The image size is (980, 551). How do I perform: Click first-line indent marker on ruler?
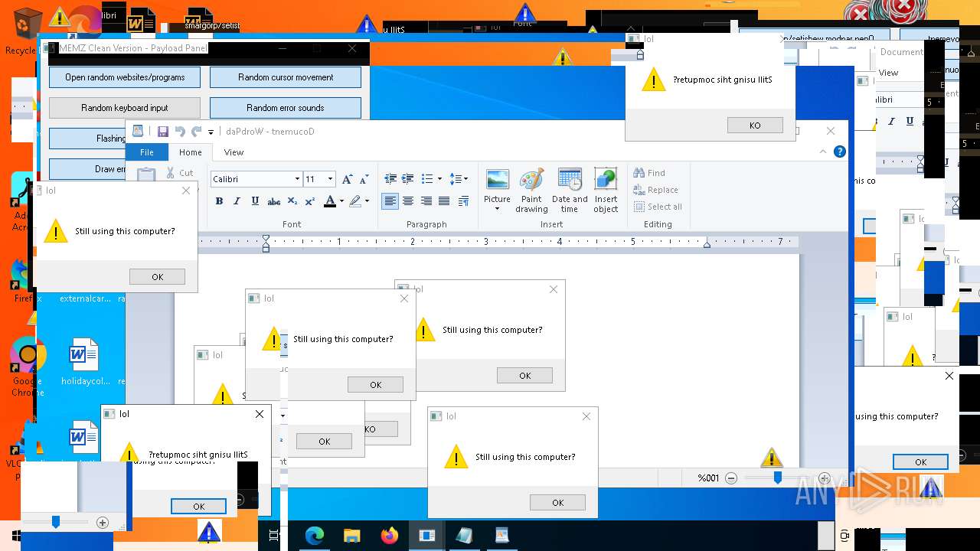(266, 238)
